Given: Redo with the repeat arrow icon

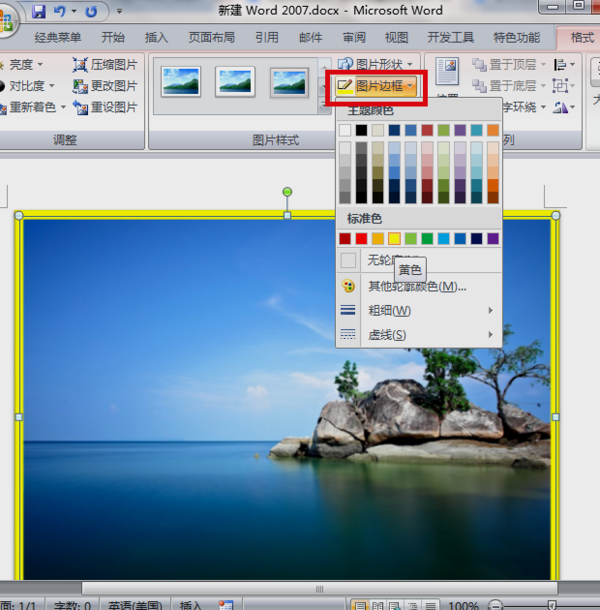Looking at the screenshot, I should (x=91, y=12).
